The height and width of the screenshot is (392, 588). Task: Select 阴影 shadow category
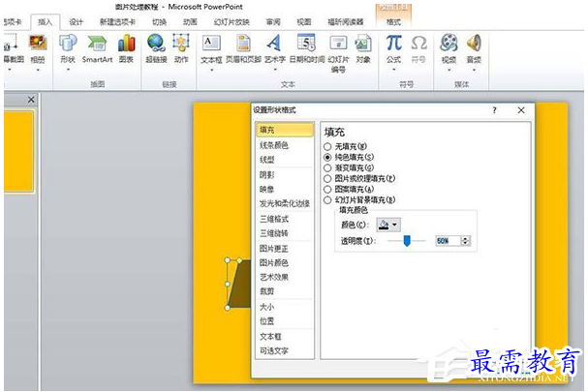[284, 175]
